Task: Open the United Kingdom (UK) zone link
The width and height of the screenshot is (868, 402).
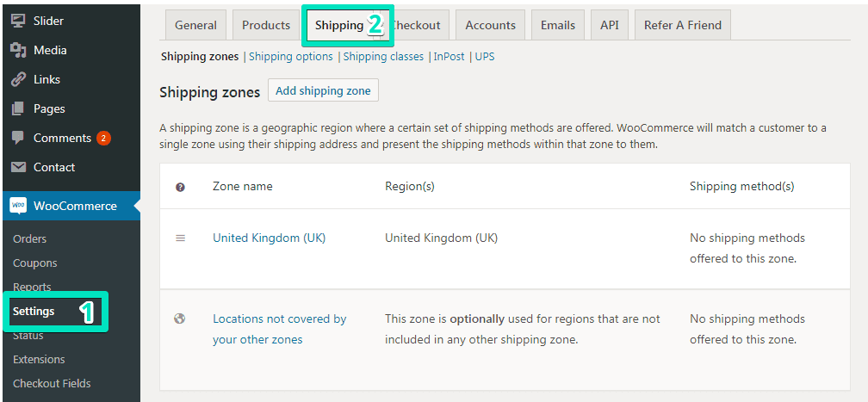Action: point(269,238)
